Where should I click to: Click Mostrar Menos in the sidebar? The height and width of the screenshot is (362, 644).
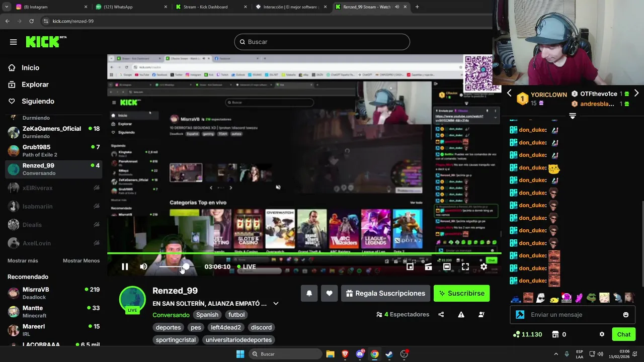(x=81, y=260)
